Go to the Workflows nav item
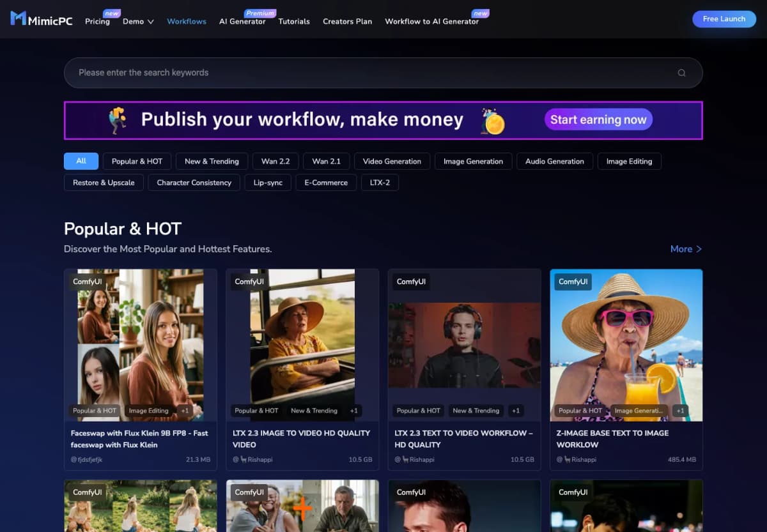The image size is (767, 532). (187, 21)
